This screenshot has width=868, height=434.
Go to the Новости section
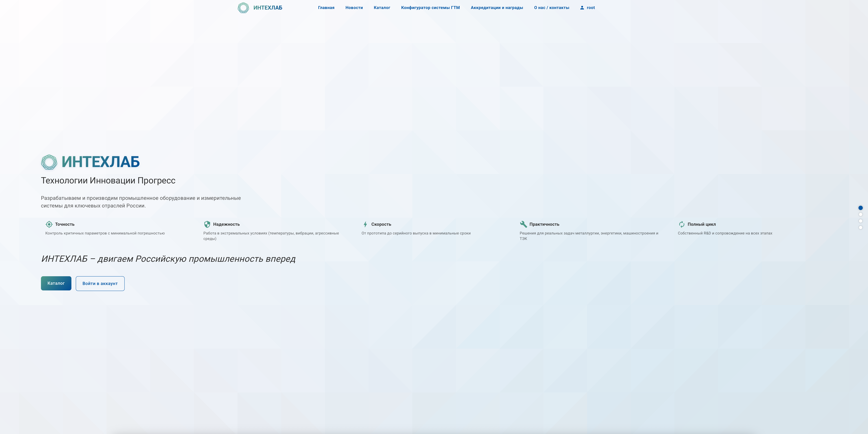pyautogui.click(x=354, y=7)
